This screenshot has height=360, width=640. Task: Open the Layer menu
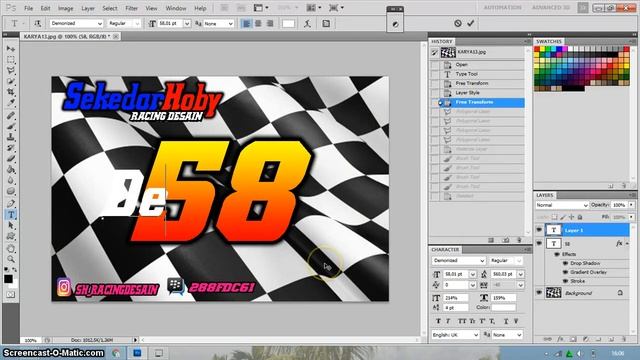click(x=88, y=8)
